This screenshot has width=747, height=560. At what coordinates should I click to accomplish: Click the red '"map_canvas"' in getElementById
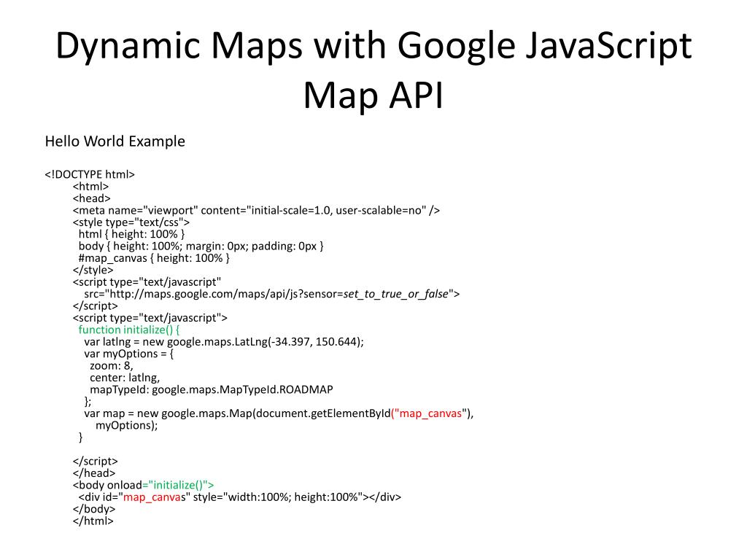click(x=430, y=413)
